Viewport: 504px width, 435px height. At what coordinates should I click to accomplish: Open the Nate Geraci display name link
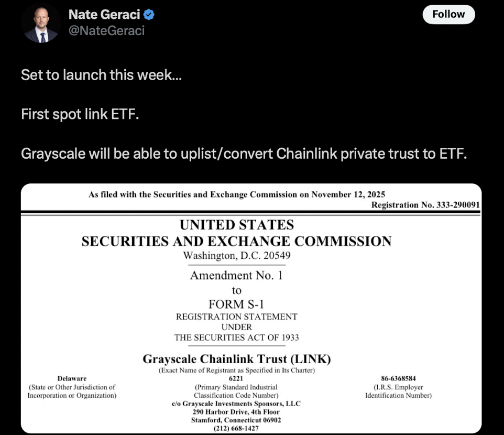tap(105, 15)
